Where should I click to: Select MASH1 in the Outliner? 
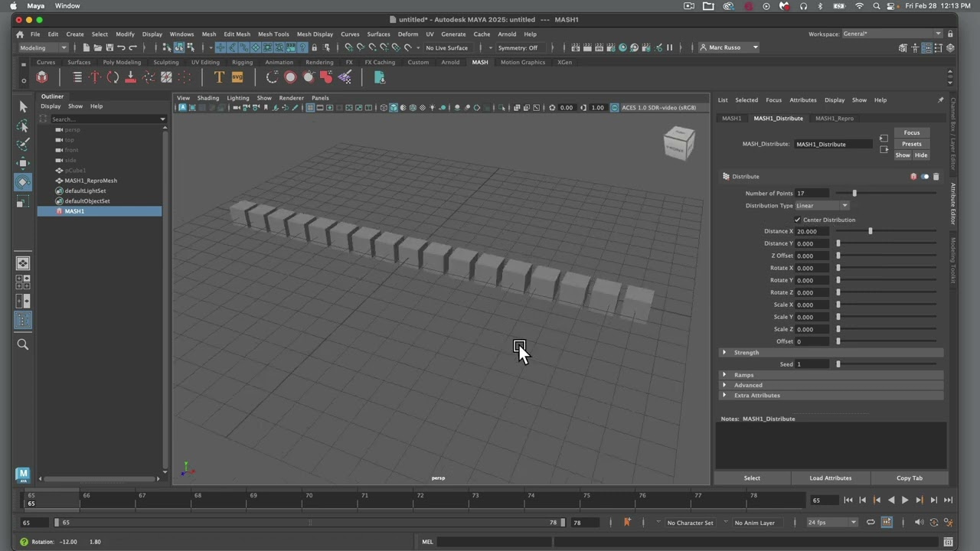[100, 211]
